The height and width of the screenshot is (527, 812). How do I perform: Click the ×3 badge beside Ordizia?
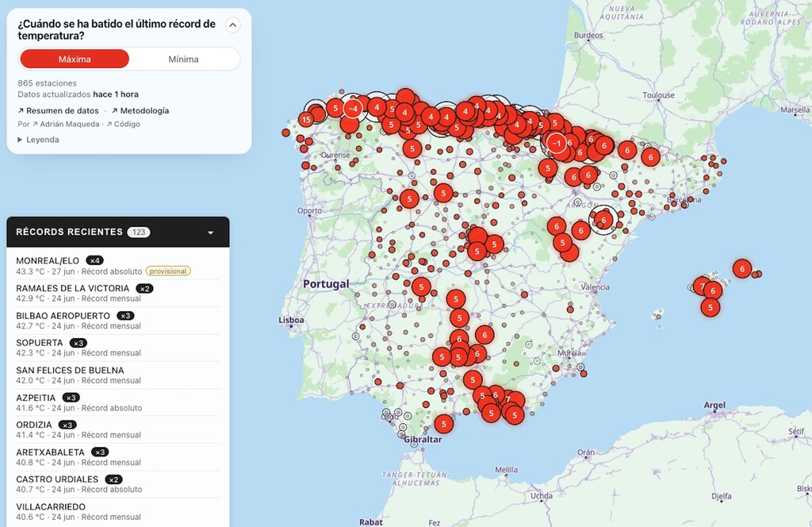pos(67,425)
